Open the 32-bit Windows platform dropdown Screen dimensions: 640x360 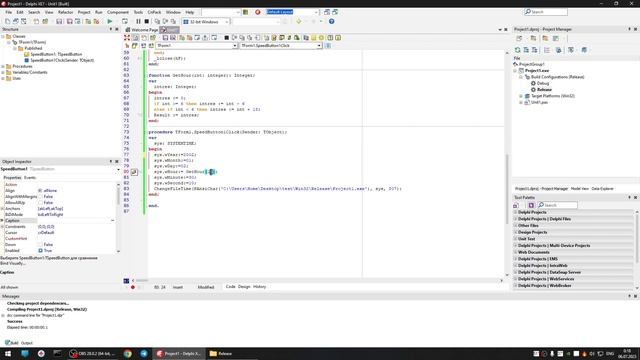[227, 22]
